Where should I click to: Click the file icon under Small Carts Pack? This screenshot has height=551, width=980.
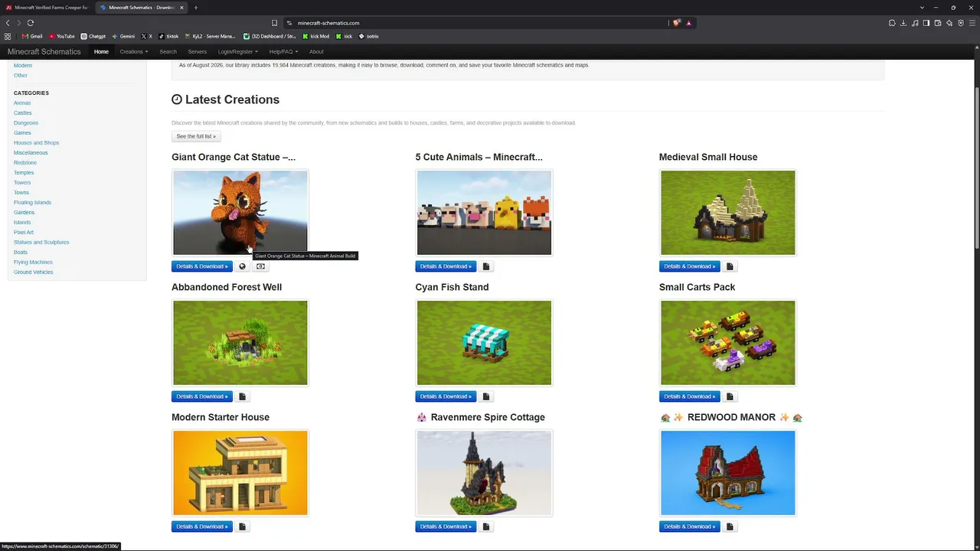(730, 396)
